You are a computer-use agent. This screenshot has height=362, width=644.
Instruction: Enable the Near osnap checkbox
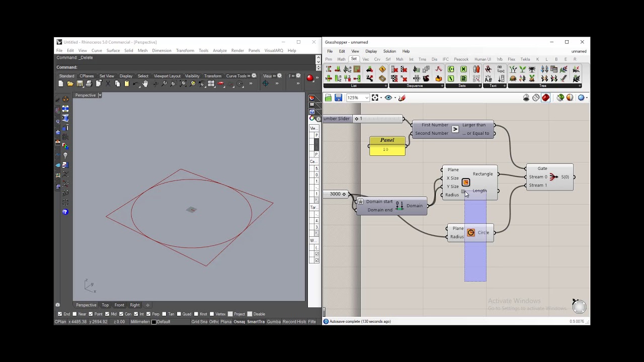pos(75,314)
